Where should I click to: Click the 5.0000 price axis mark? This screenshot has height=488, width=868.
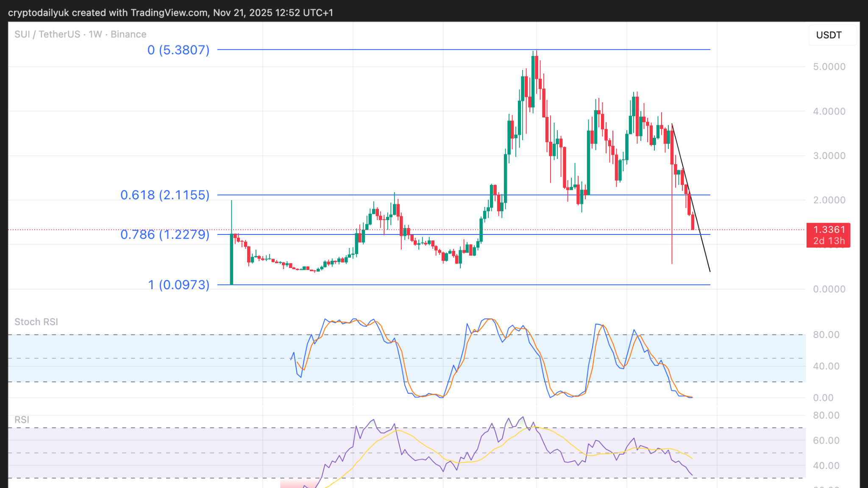click(x=829, y=67)
